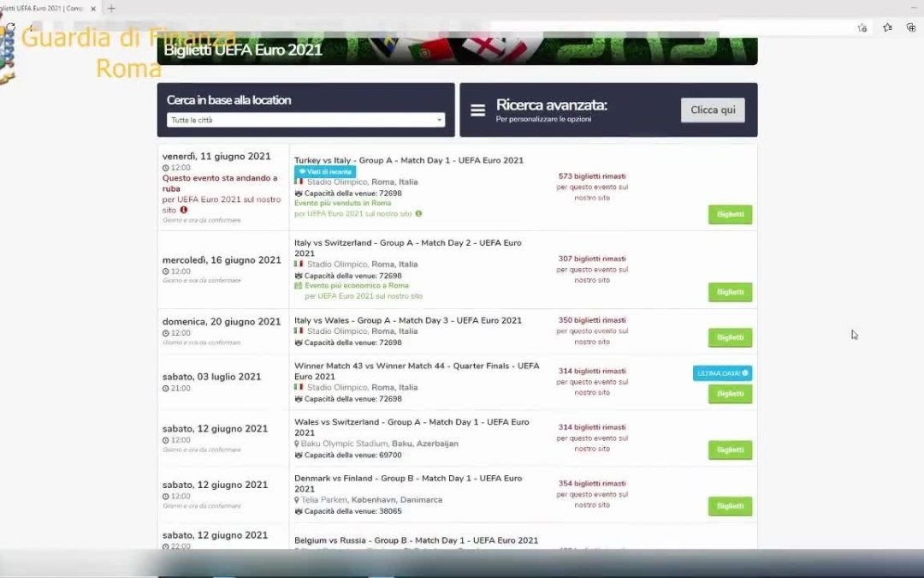924x578 pixels.
Task: Open the Denmark vs Finland match title
Action: pyautogui.click(x=408, y=484)
